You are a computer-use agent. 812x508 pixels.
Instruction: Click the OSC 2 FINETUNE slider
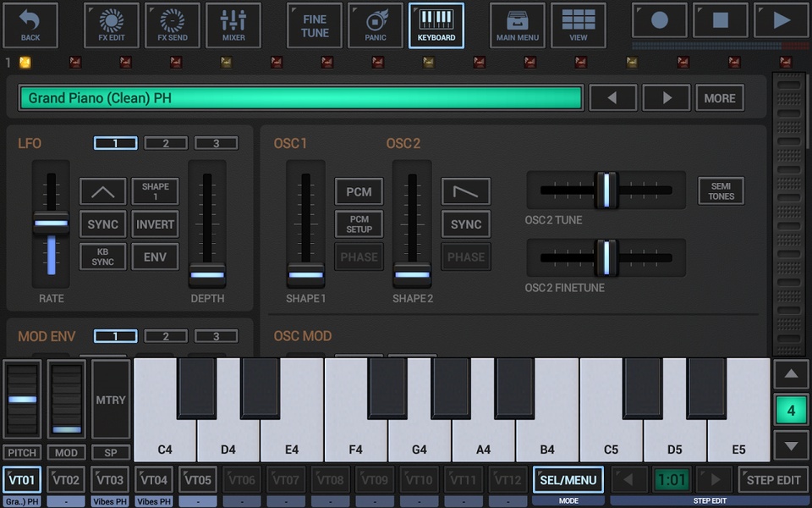coord(606,257)
